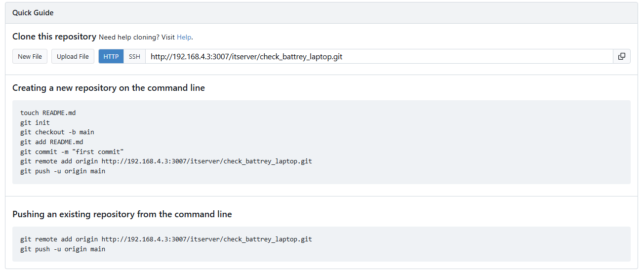The image size is (644, 272).
Task: Copy the repository clone URL
Action: [x=621, y=56]
